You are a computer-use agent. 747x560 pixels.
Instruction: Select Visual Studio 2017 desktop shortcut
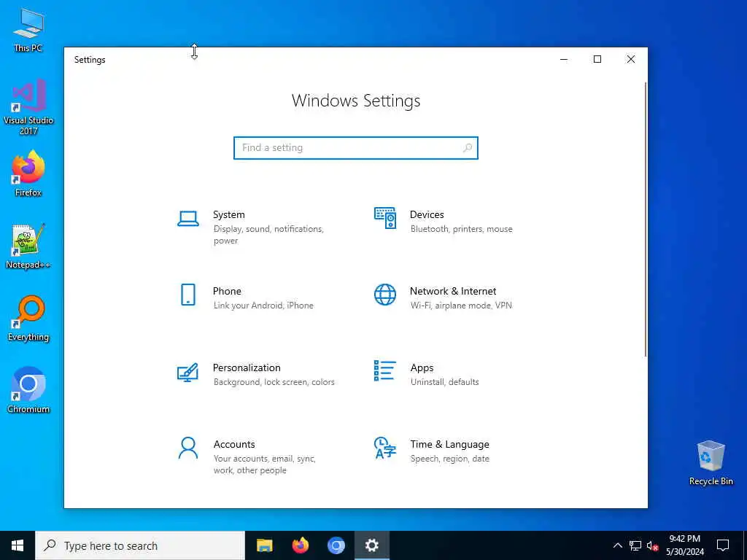pyautogui.click(x=28, y=107)
